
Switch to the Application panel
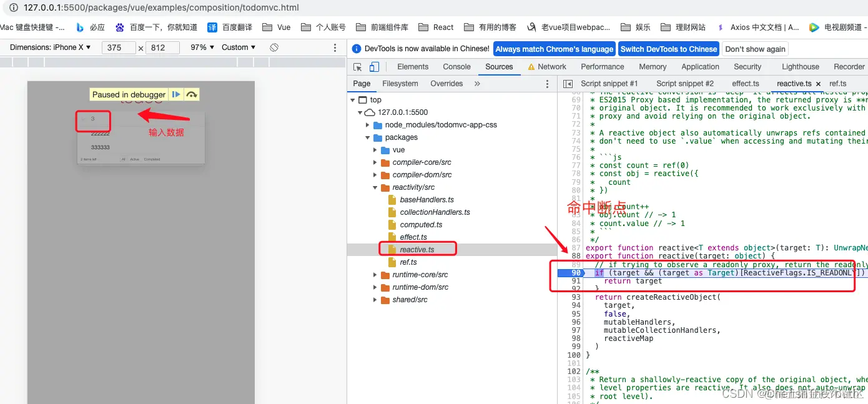pos(700,67)
